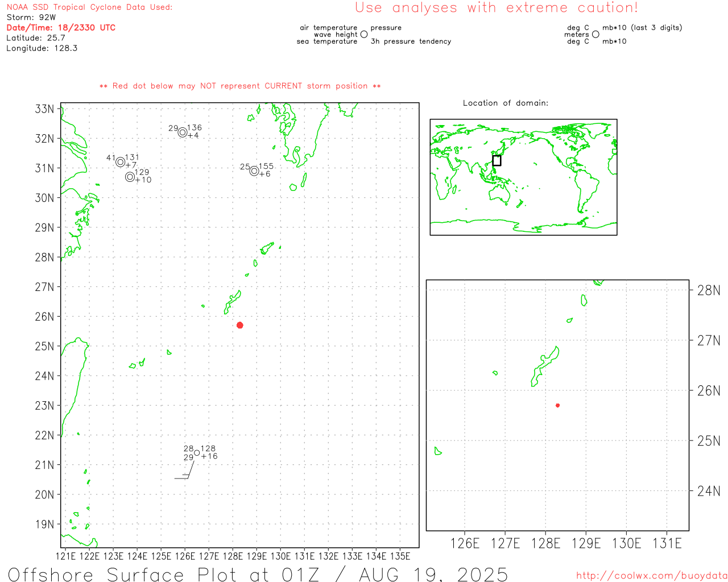
Task: Click the 'Longitude: 128.3' text
Action: tap(42, 48)
